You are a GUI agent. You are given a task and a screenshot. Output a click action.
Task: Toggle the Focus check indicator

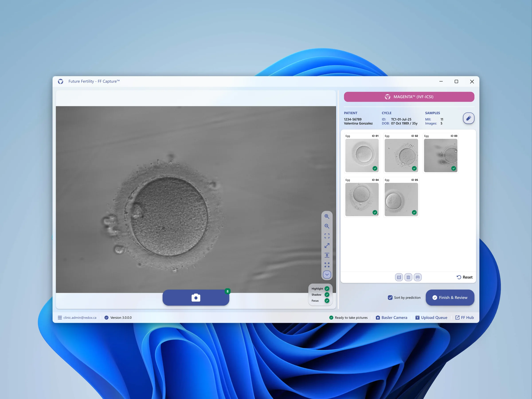pos(327,301)
